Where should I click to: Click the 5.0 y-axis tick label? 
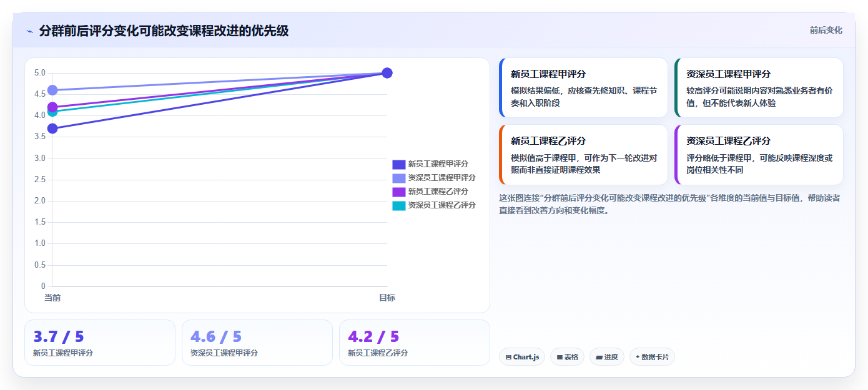(x=40, y=73)
